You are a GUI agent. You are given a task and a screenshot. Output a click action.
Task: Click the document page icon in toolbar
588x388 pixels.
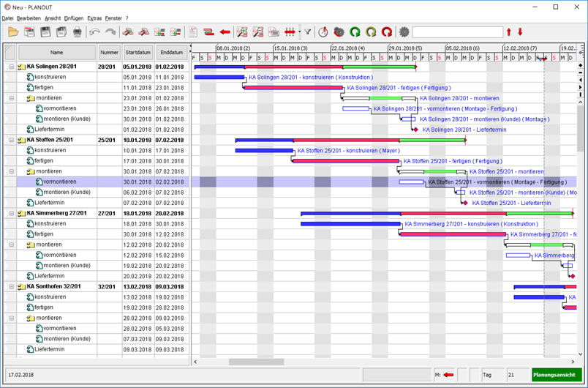point(193,32)
